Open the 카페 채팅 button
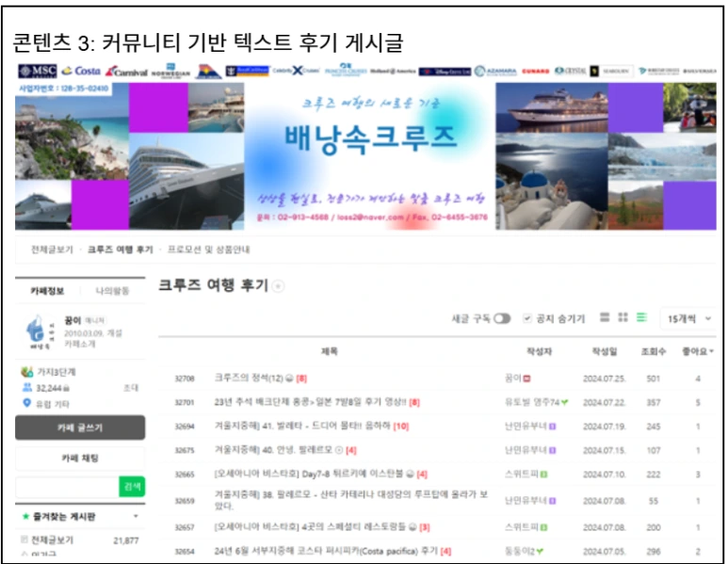The image size is (728, 564). tap(80, 459)
